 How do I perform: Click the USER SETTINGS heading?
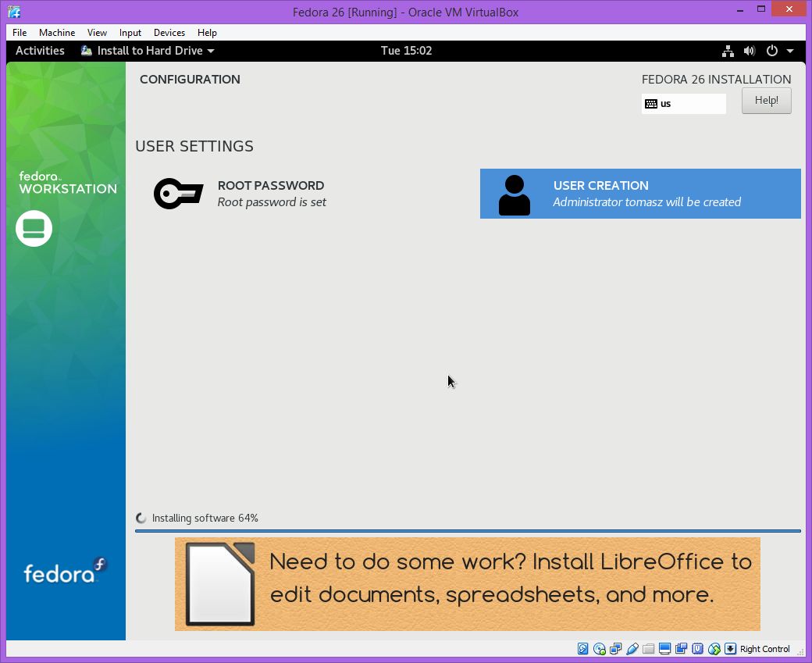(194, 146)
